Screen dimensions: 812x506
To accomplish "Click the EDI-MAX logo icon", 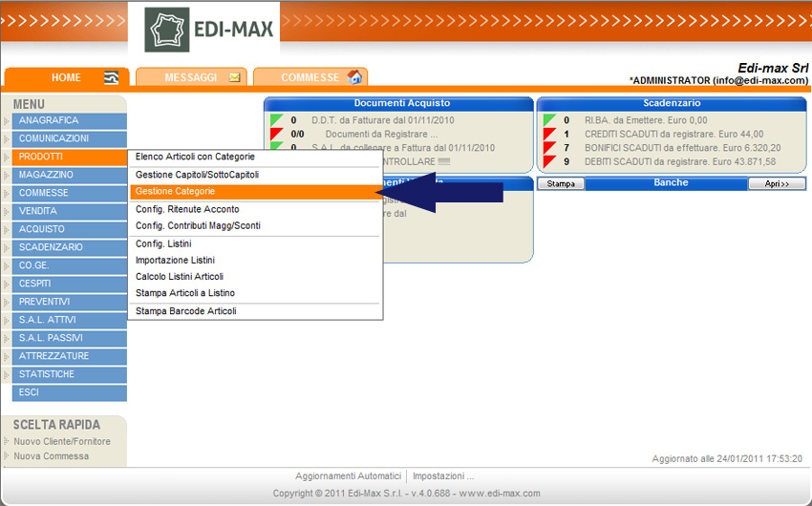I will coord(167,29).
